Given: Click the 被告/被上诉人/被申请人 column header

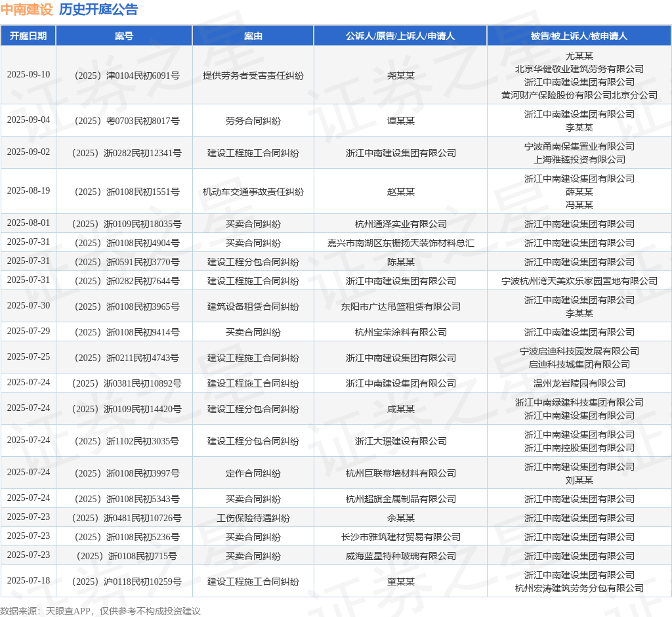Looking at the screenshot, I should click(x=579, y=36).
